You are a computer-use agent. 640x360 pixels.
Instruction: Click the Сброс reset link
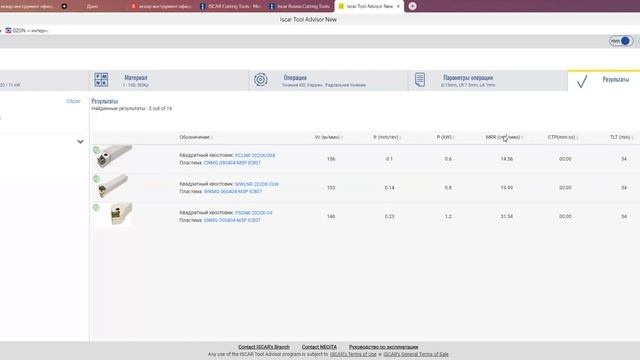73,101
